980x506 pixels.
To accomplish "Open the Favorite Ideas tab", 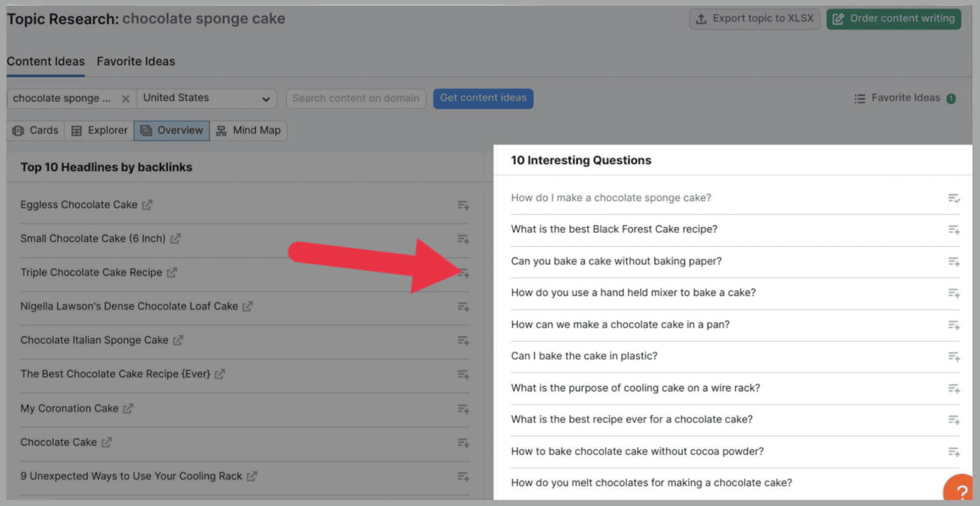I will (x=135, y=61).
